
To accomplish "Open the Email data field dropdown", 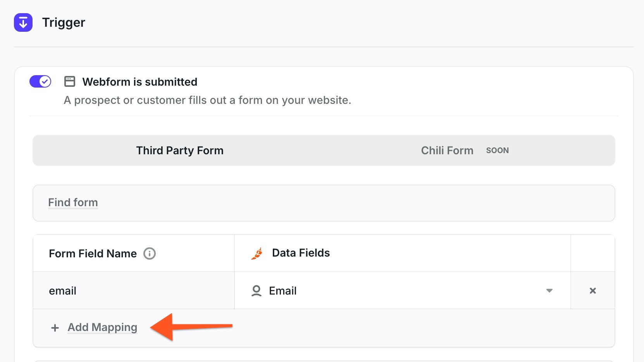I will 403,291.
